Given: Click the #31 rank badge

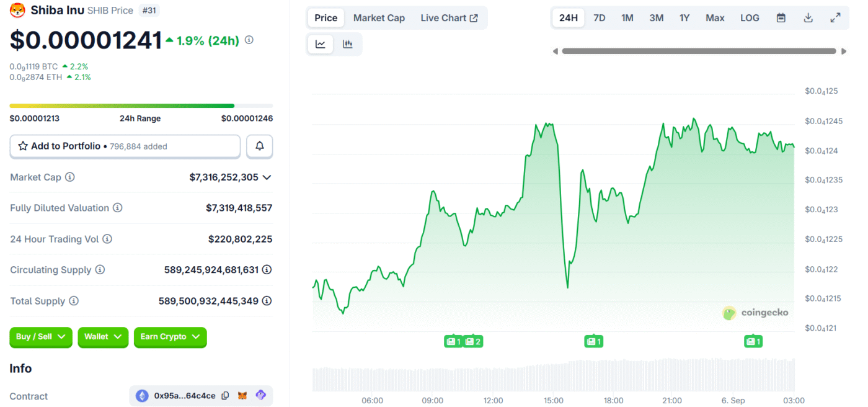Looking at the screenshot, I should point(149,11).
